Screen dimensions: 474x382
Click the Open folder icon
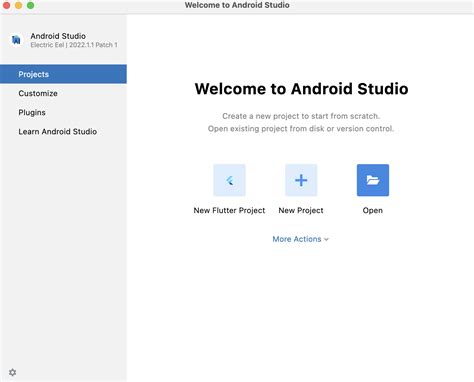373,180
